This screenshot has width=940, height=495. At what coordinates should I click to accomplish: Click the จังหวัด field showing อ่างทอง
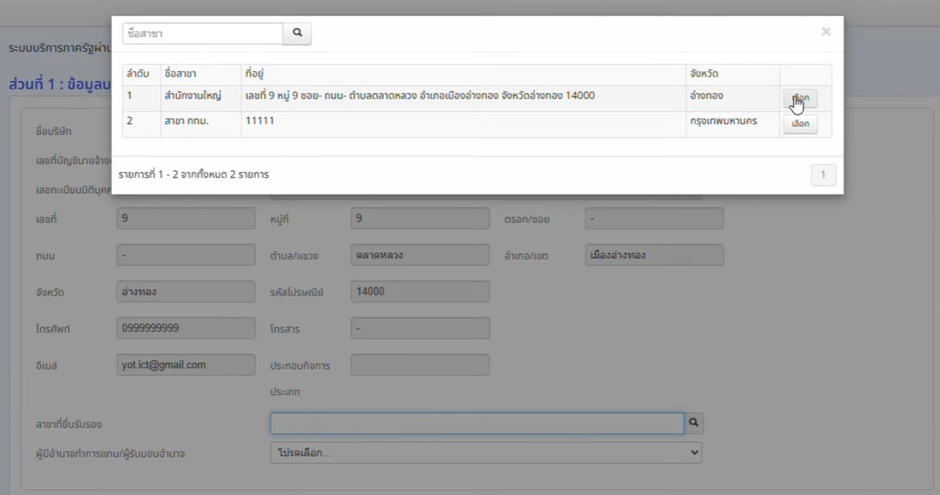(x=186, y=291)
